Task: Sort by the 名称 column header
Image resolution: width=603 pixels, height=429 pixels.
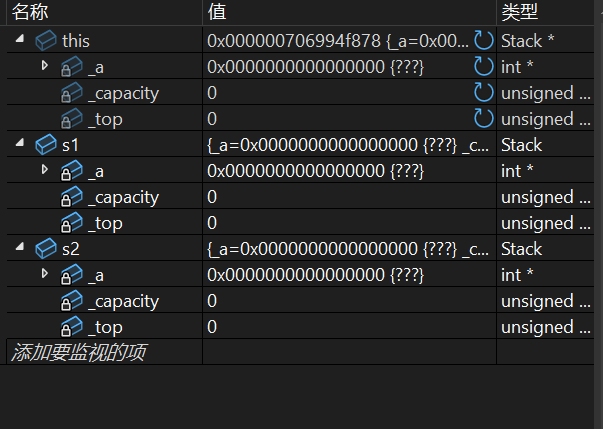Action: (x=104, y=12)
